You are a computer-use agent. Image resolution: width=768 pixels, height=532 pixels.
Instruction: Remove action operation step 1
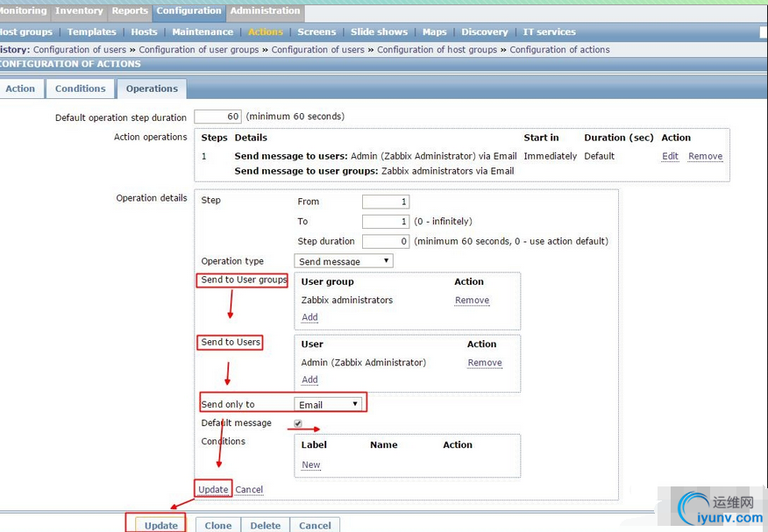tap(705, 156)
